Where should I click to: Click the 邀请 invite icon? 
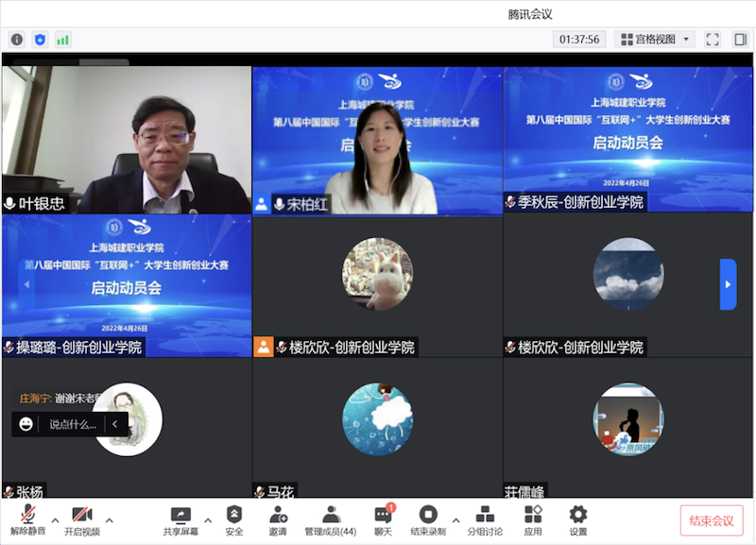(279, 520)
